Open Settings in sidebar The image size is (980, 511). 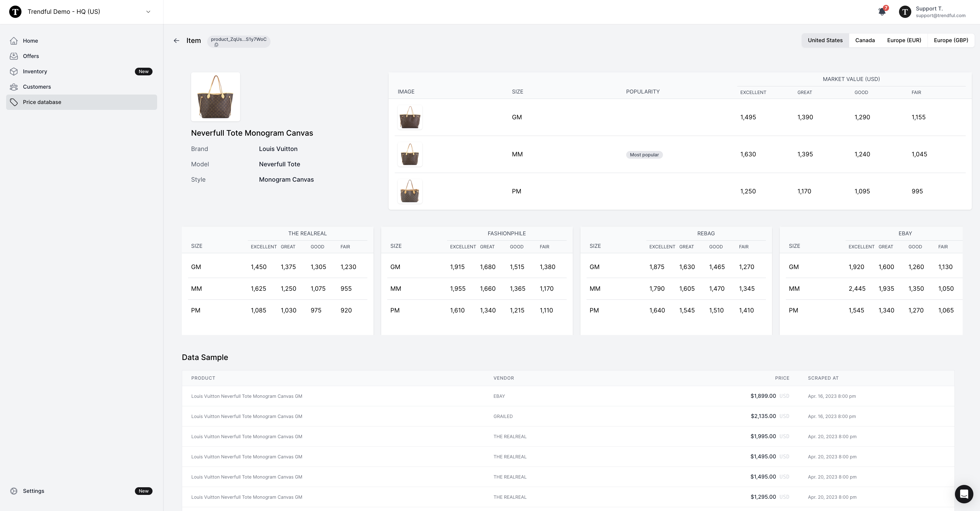tap(81, 491)
